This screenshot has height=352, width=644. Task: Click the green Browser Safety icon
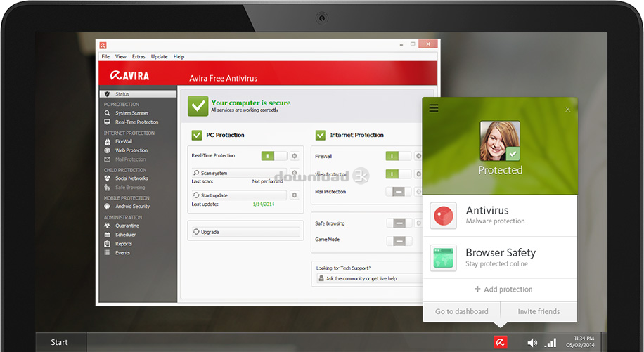(443, 258)
